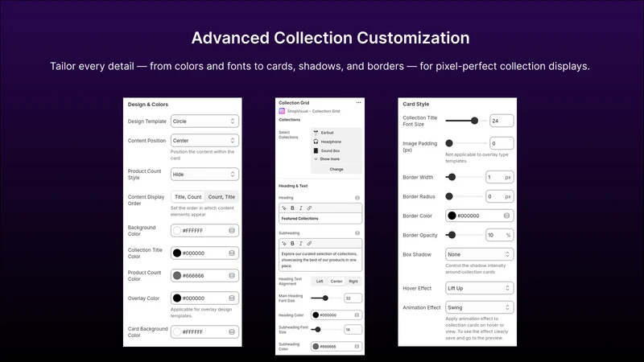
Task: Click the Change button under collections
Action: (336, 169)
